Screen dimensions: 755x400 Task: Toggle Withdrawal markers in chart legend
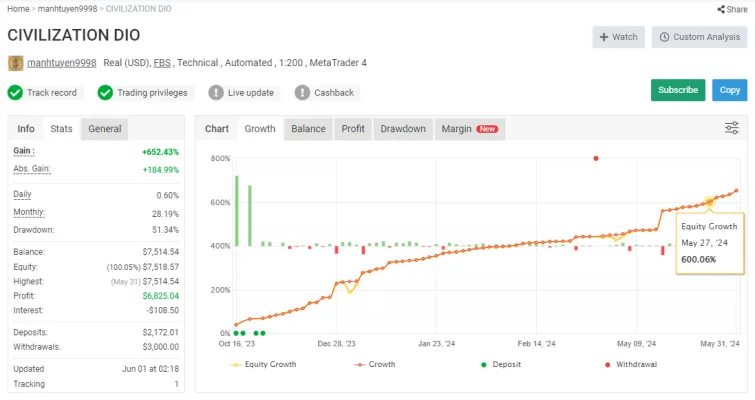pyautogui.click(x=631, y=364)
